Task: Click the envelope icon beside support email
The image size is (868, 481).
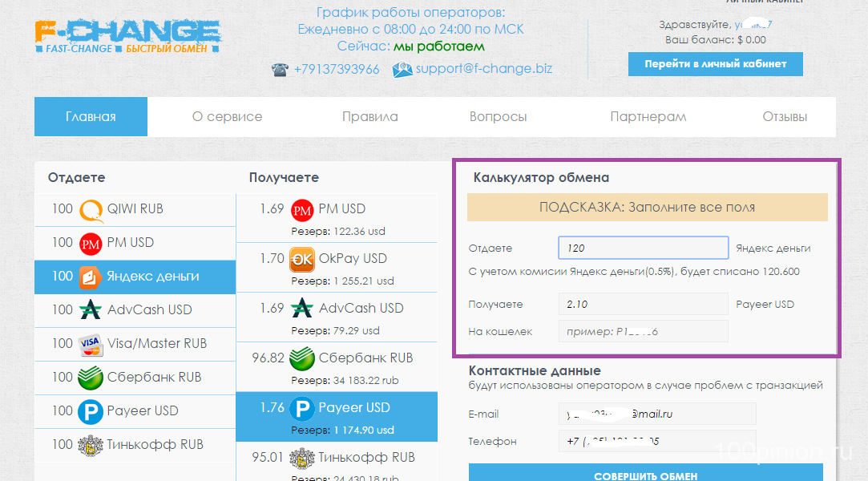Action: pos(402,69)
